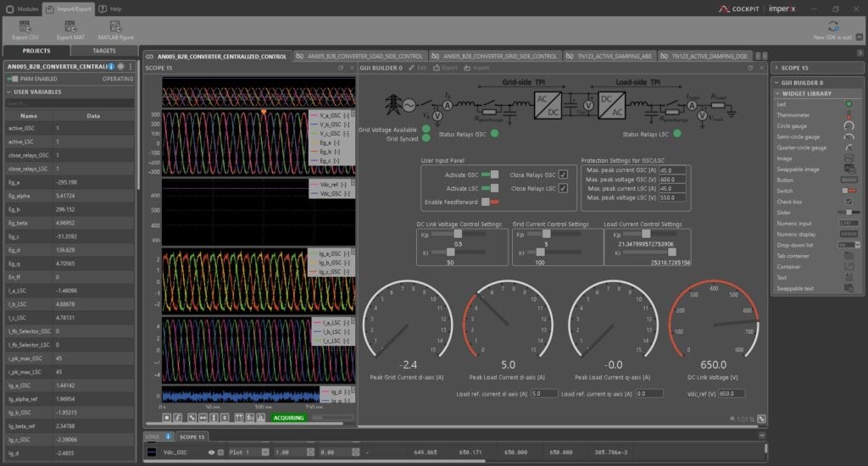Screen dimensions: 868x466
Task: Uncheck Close Relays LSC checkbox
Action: pyautogui.click(x=563, y=188)
